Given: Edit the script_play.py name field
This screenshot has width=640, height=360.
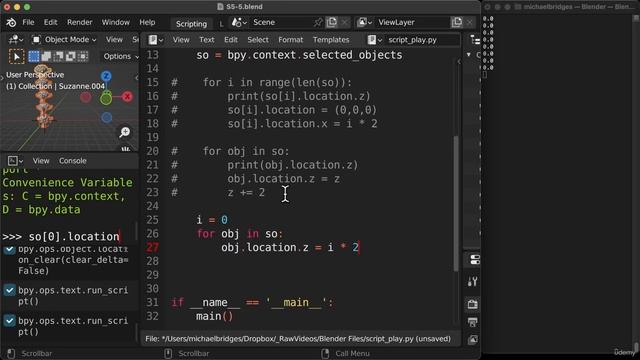Looking at the screenshot, I should (421, 40).
